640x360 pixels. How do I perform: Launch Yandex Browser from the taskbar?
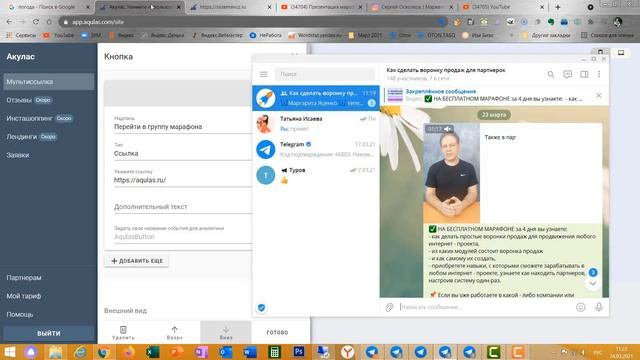coord(347,351)
